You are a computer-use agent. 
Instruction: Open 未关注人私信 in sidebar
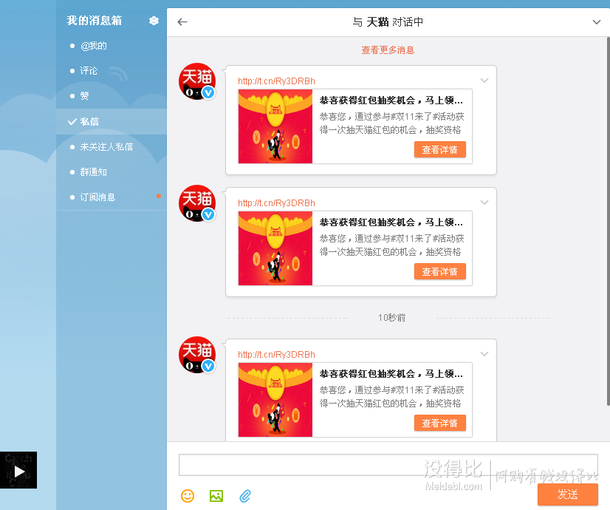click(x=107, y=147)
